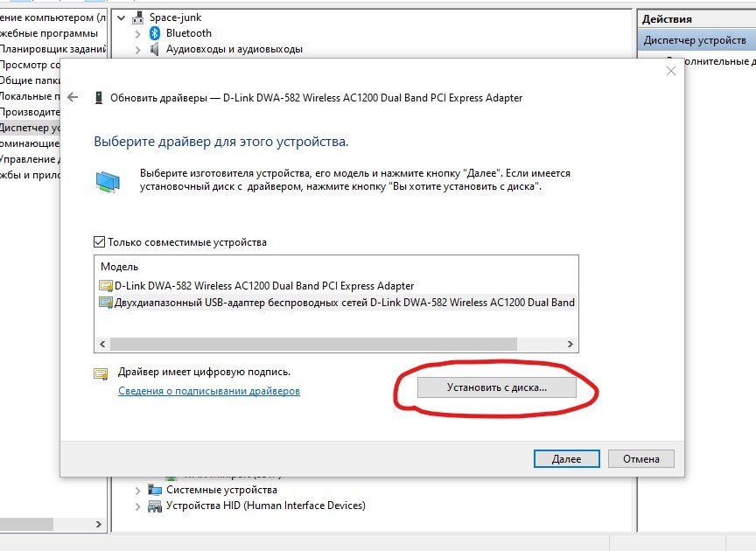
Task: Collapse the Space-junk root node
Action: pyautogui.click(x=122, y=17)
